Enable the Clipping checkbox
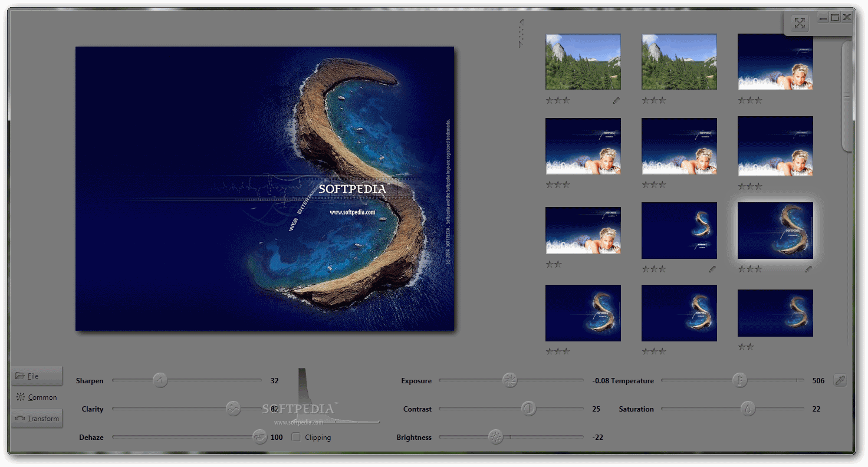868x467 pixels. click(297, 438)
